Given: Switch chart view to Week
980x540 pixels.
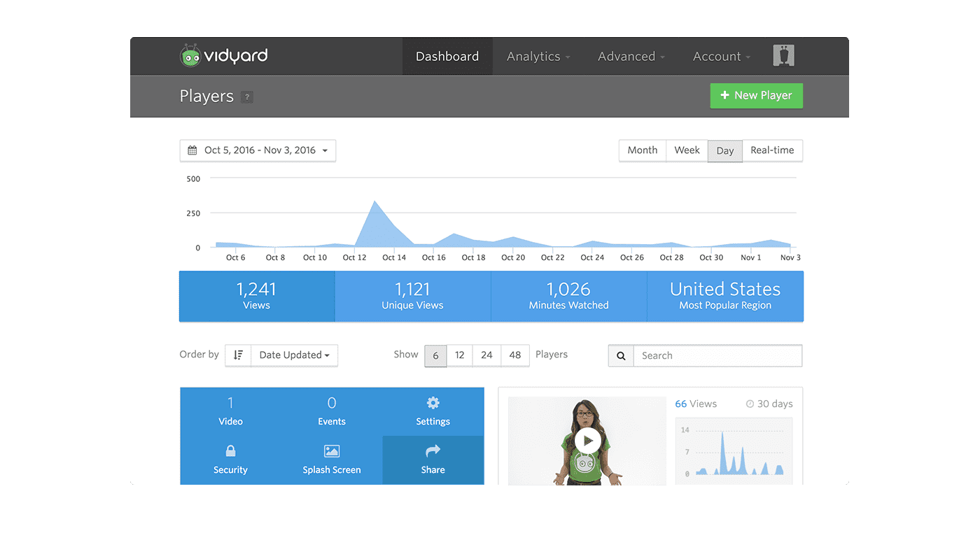Looking at the screenshot, I should tap(687, 150).
